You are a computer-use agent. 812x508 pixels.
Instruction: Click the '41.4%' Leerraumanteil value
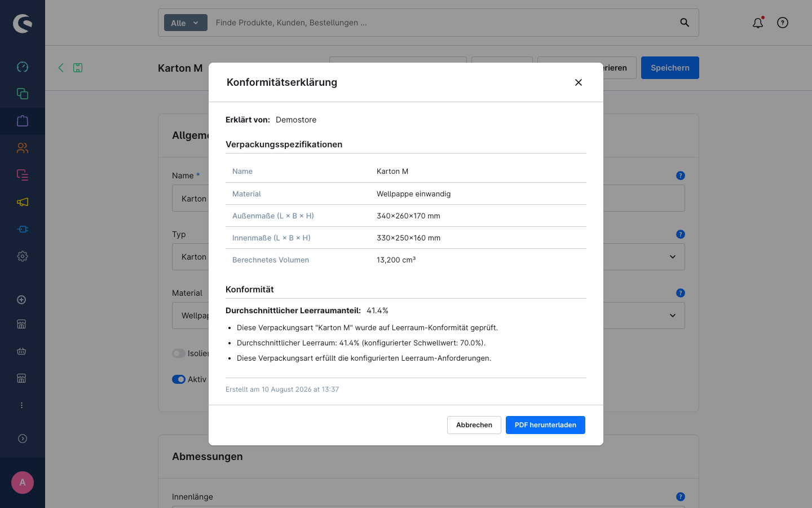tap(377, 310)
